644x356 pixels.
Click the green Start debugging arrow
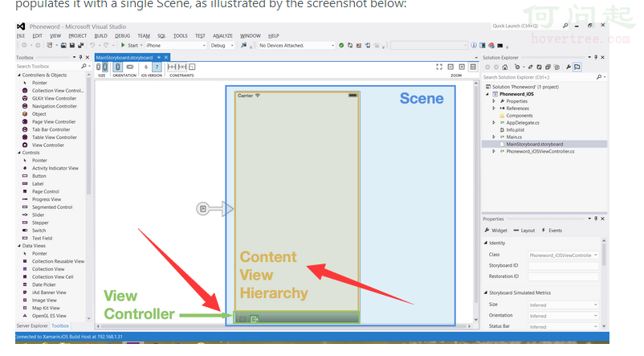click(x=122, y=46)
